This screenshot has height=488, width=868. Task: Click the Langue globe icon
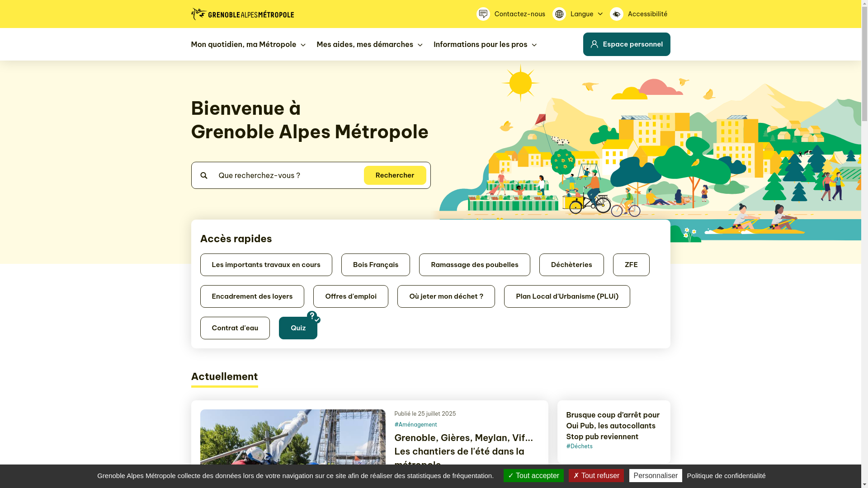(559, 14)
